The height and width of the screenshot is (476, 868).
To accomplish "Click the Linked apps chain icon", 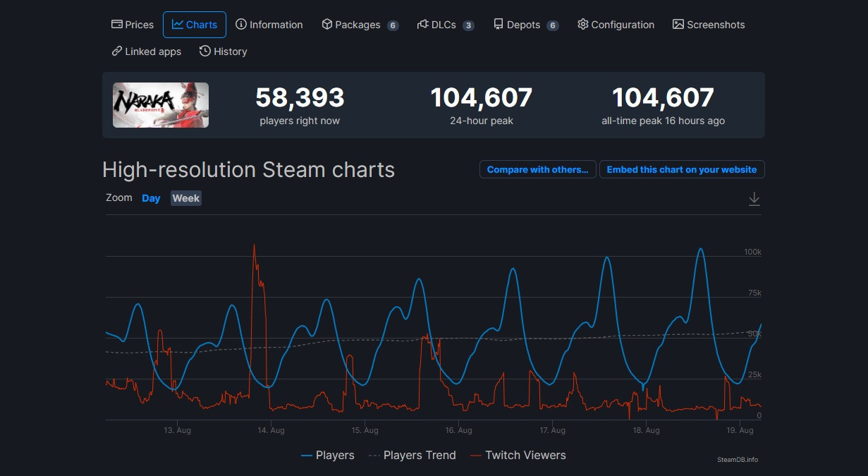I will 117,51.
